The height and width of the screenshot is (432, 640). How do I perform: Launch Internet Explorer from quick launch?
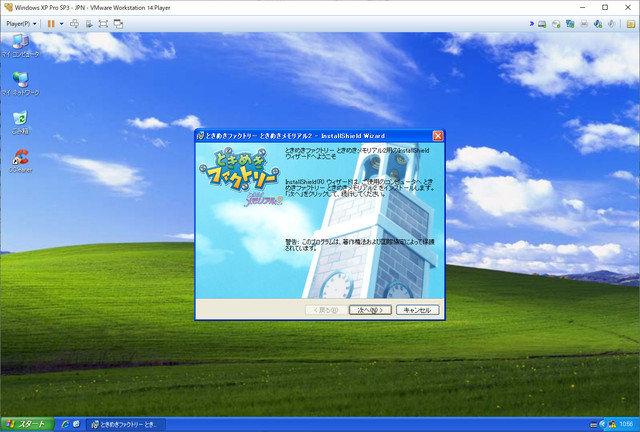pos(65,425)
